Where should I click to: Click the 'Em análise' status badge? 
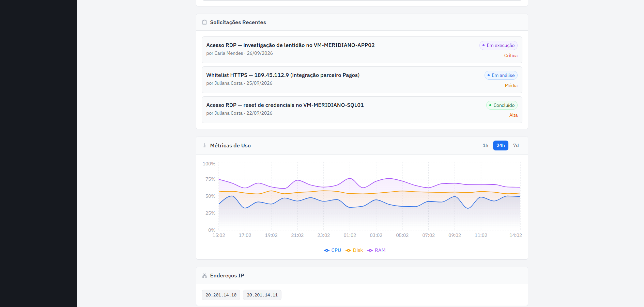coord(501,75)
